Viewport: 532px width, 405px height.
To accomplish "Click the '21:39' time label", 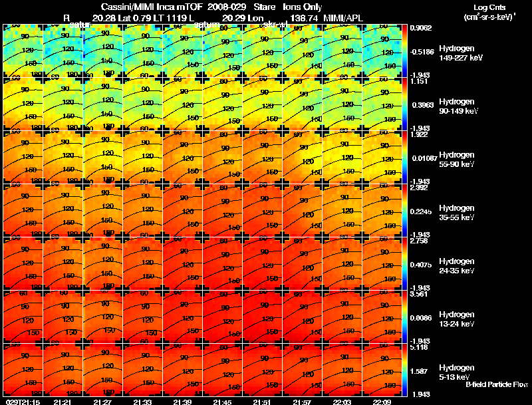I will (182, 402).
